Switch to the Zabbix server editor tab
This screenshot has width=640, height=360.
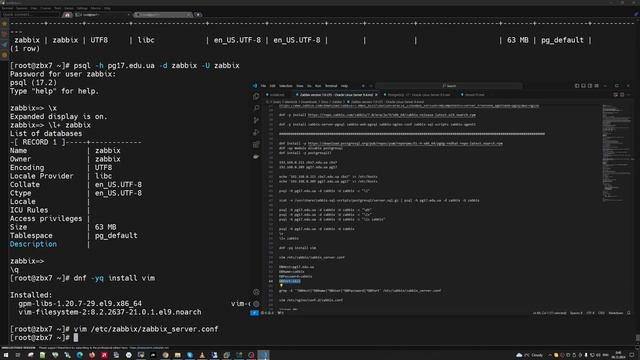(x=337, y=95)
